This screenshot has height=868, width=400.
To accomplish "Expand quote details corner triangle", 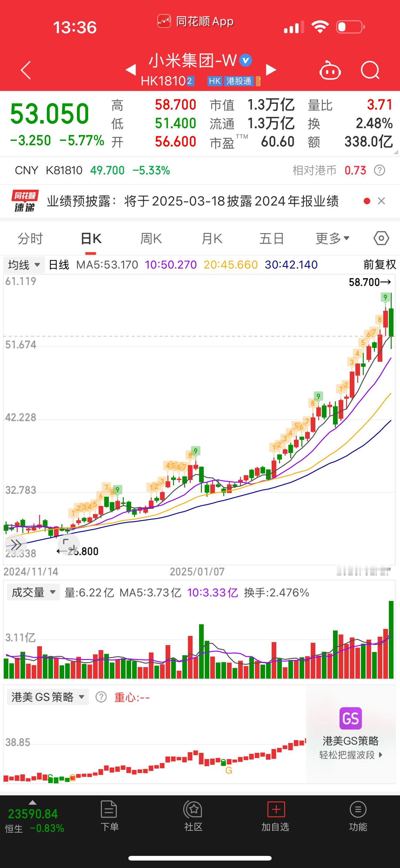I will pos(395,152).
